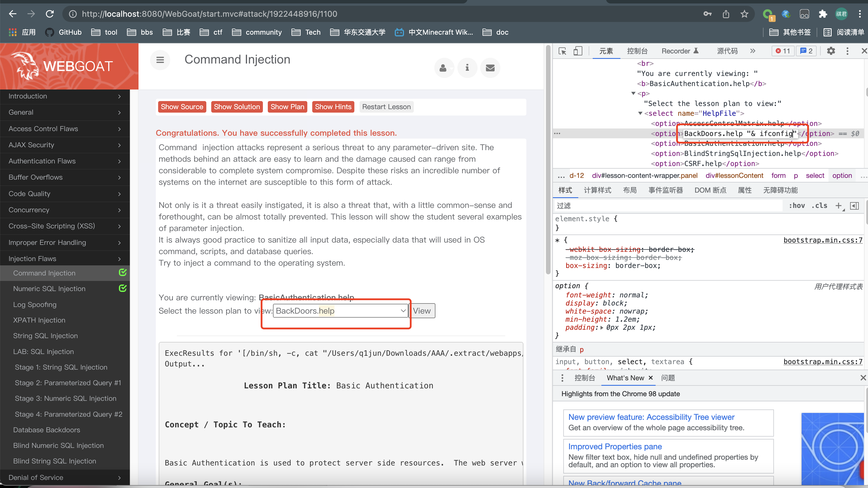Click Show Source button
The height and width of the screenshot is (488, 868).
tap(182, 107)
